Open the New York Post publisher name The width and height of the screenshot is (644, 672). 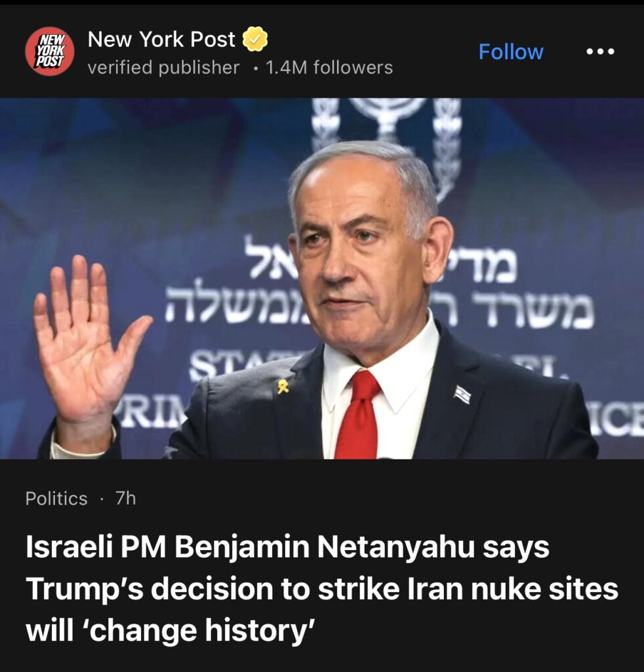[161, 39]
